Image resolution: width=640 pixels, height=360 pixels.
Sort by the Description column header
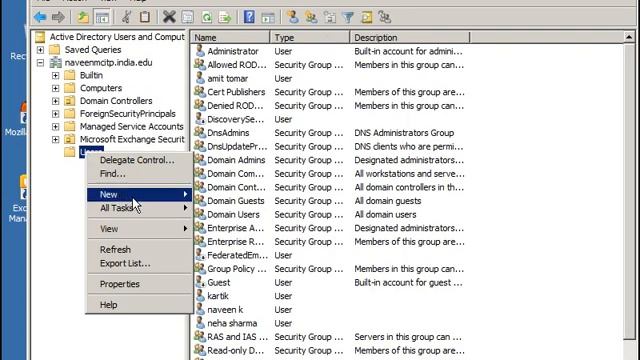click(x=410, y=38)
